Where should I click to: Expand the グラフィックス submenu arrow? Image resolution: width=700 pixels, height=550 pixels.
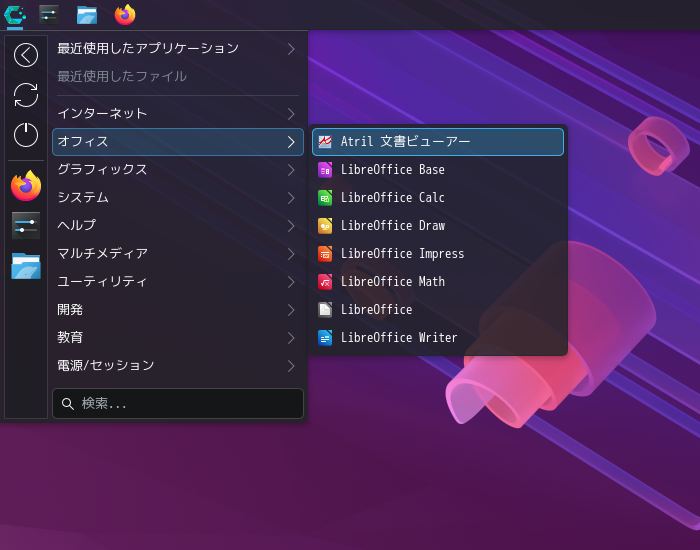(x=291, y=170)
